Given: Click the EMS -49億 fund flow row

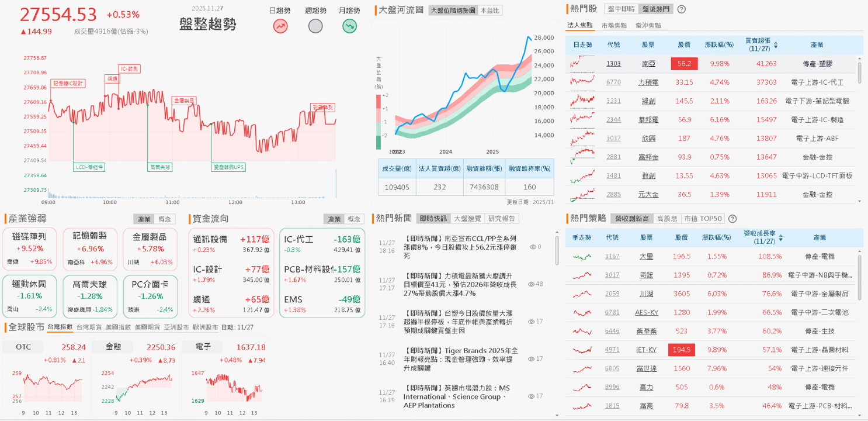Looking at the screenshot, I should coord(322,303).
